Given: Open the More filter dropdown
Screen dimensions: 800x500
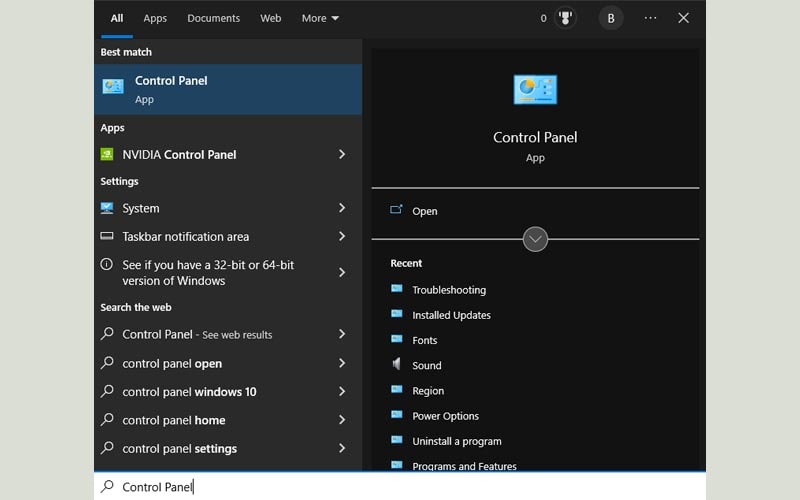Looking at the screenshot, I should click(320, 18).
